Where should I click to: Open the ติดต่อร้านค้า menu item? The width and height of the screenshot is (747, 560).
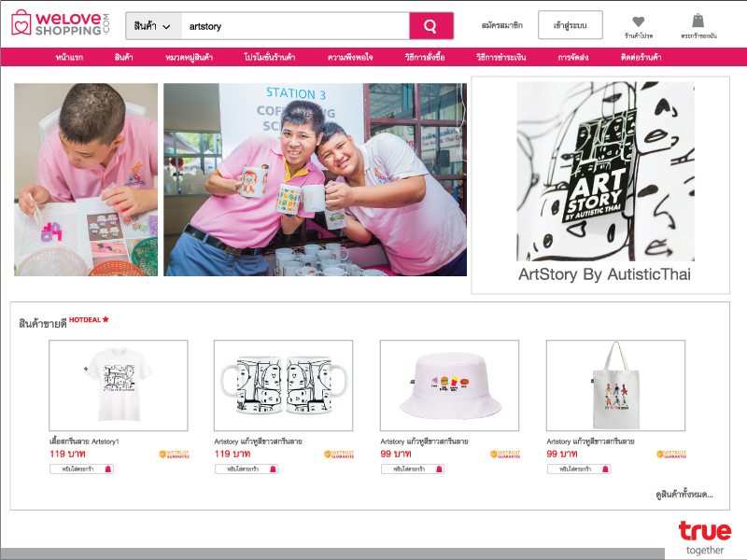(x=641, y=57)
